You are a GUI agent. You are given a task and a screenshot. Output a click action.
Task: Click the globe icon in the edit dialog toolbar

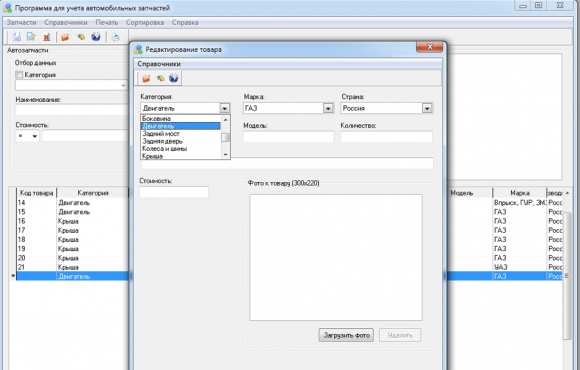tap(173, 78)
